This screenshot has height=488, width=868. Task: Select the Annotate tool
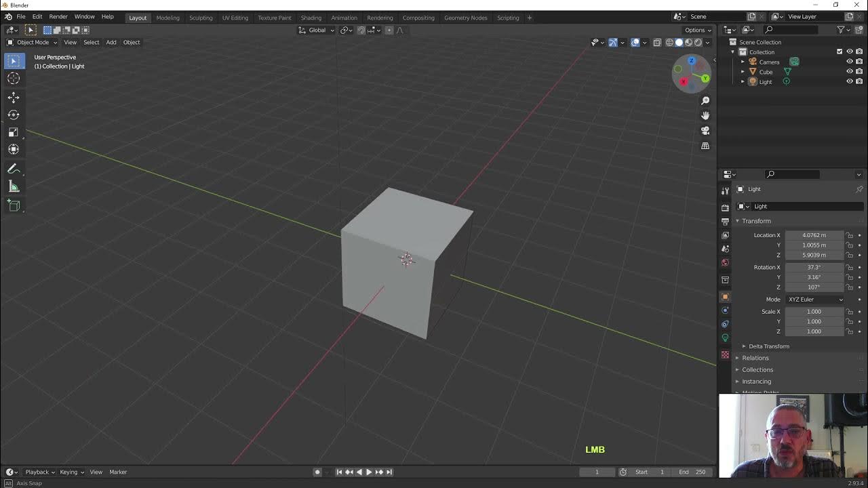[14, 169]
